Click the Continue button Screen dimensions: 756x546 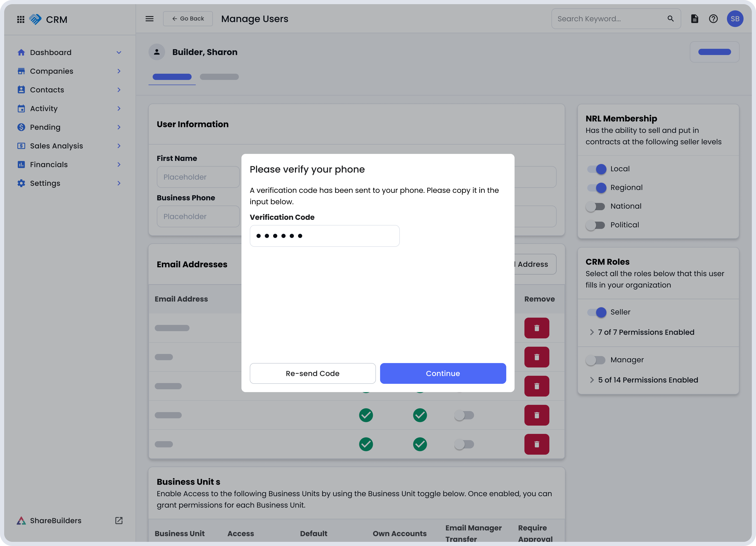(443, 373)
